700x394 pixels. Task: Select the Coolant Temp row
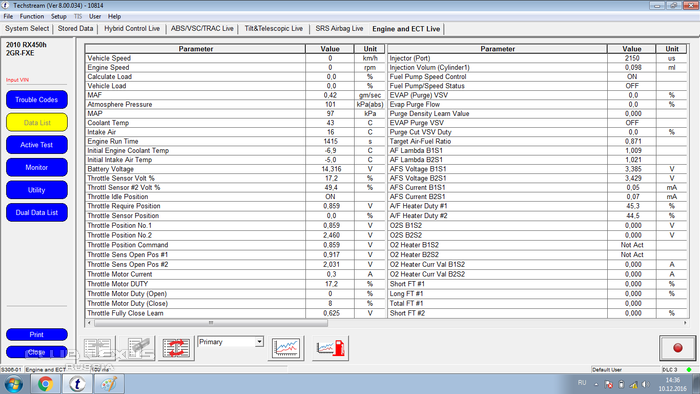(235, 123)
